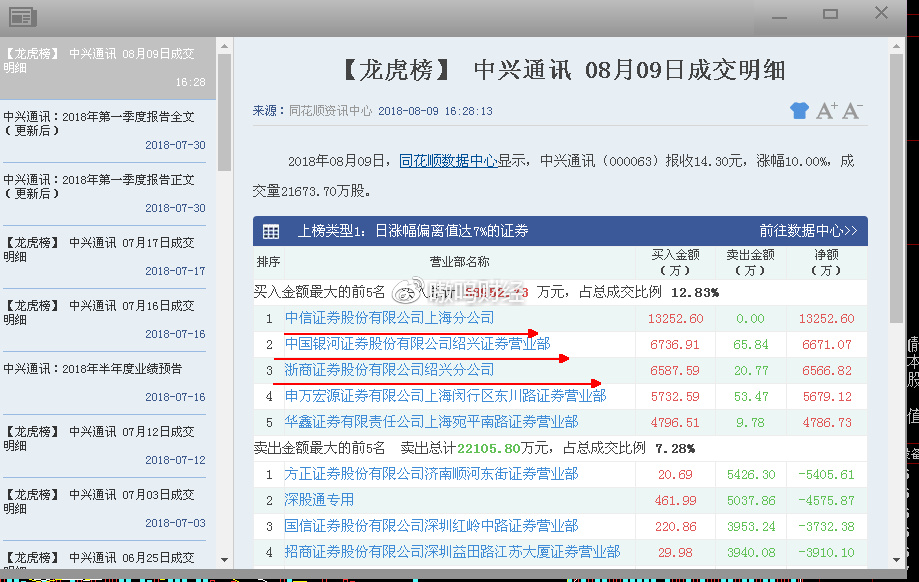Click sell amount cell 5426.30

click(x=751, y=474)
